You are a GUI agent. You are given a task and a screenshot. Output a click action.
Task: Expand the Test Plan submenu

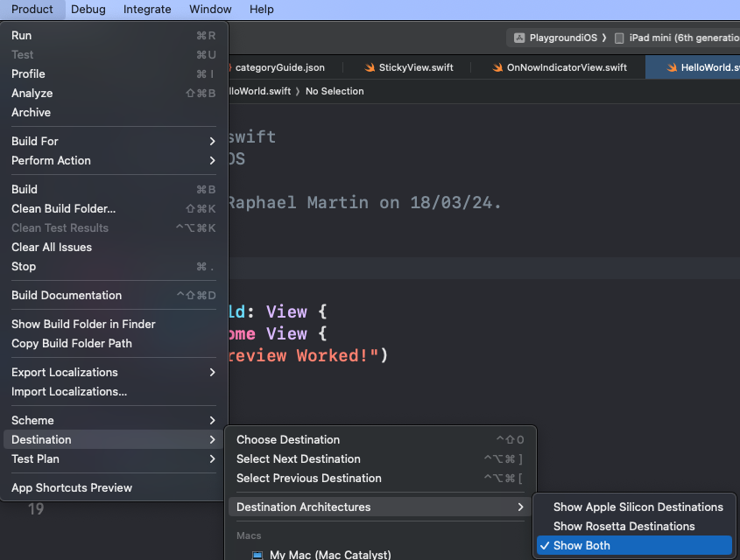[114, 458]
